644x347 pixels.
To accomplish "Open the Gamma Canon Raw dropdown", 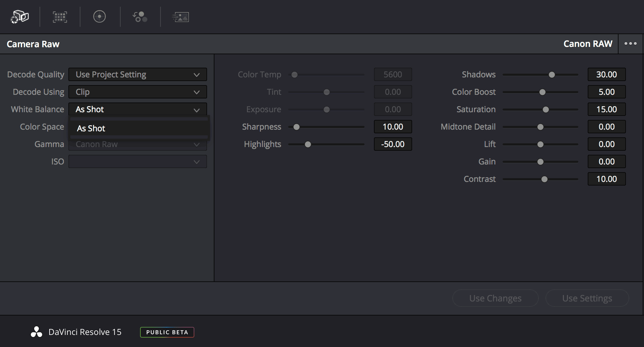I will [138, 145].
